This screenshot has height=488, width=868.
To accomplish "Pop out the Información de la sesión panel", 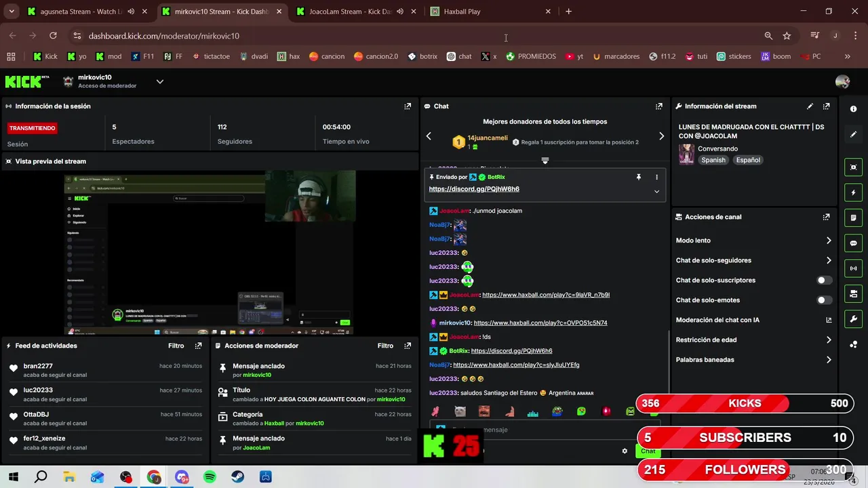I will (408, 106).
